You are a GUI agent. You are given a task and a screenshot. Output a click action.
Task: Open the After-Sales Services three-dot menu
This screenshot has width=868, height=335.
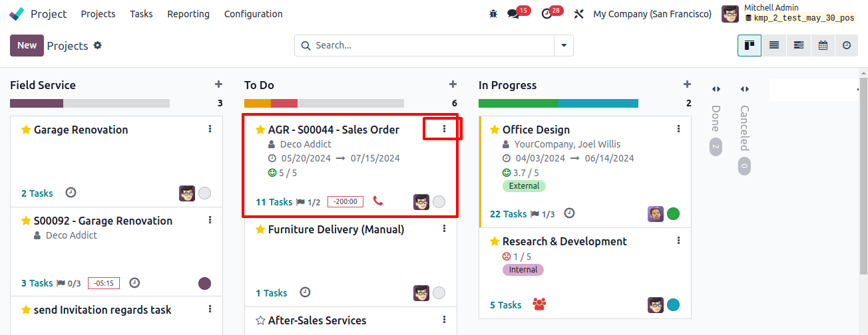(x=445, y=320)
